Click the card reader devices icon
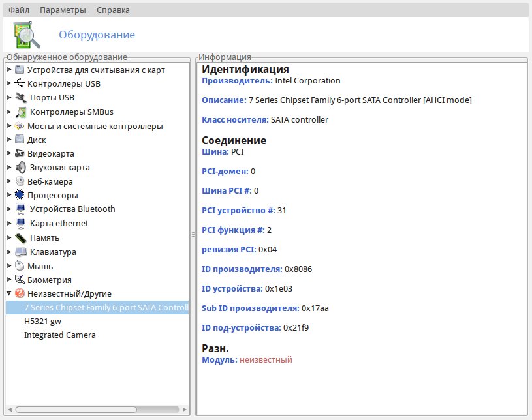The height and width of the screenshot is (420, 532). pyautogui.click(x=20, y=70)
